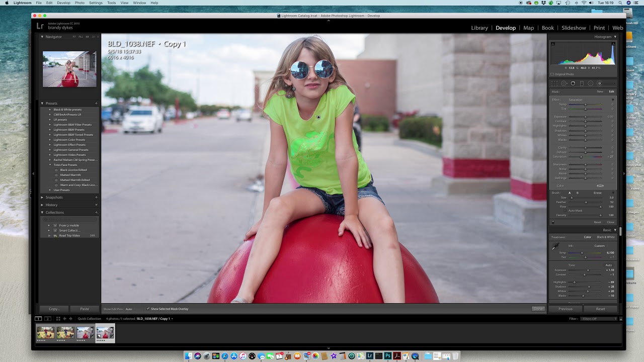644x362 pixels.
Task: Select the Adjustment Brush tool icon
Action: click(606, 83)
